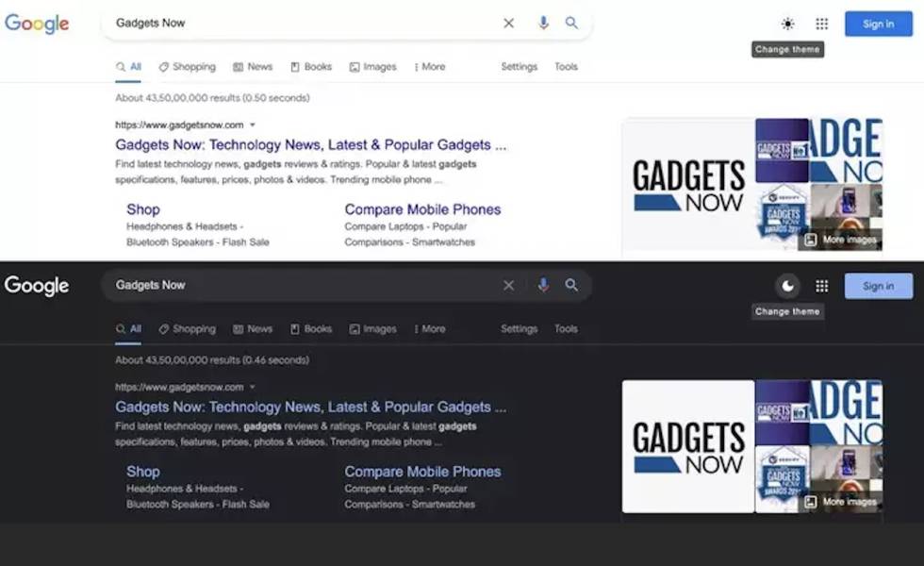This screenshot has width=924, height=566.
Task: Open Compare Mobile Phones link in light theme
Action: pos(422,209)
